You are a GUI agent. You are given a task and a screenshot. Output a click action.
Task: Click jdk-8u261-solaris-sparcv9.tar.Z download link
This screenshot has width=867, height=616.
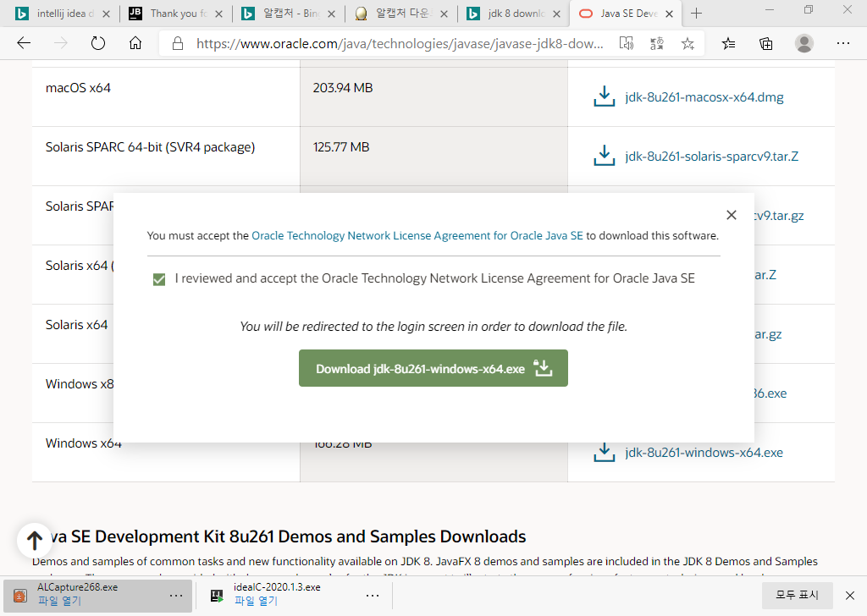coord(711,157)
